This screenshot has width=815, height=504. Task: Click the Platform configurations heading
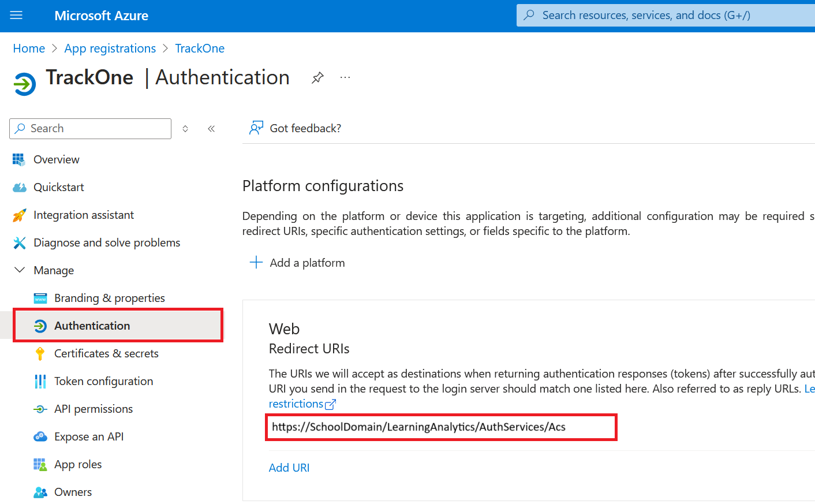pyautogui.click(x=323, y=186)
